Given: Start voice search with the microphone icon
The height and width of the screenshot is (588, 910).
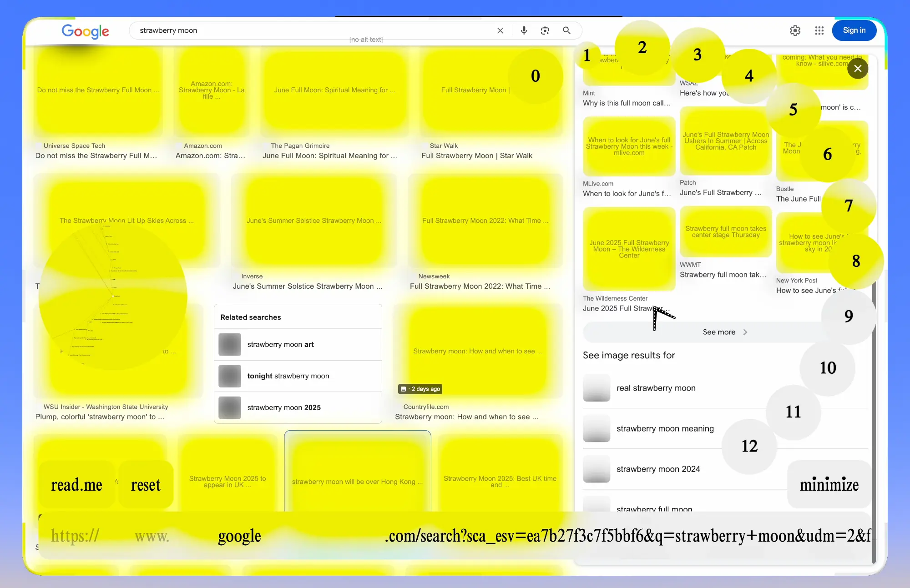Looking at the screenshot, I should click(524, 30).
